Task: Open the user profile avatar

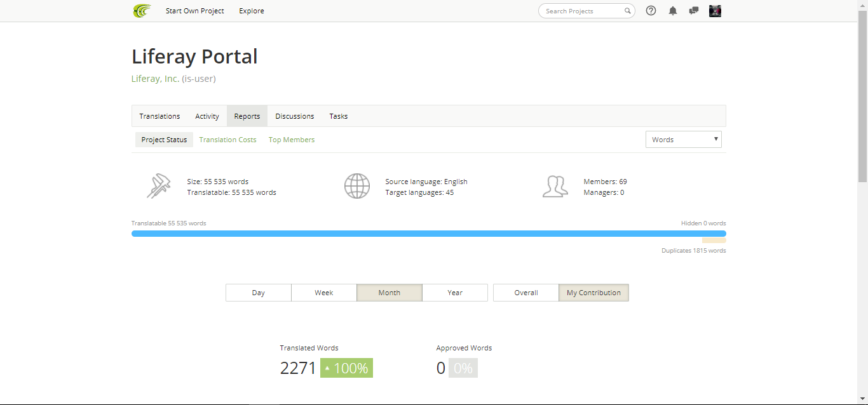Action: pos(715,11)
